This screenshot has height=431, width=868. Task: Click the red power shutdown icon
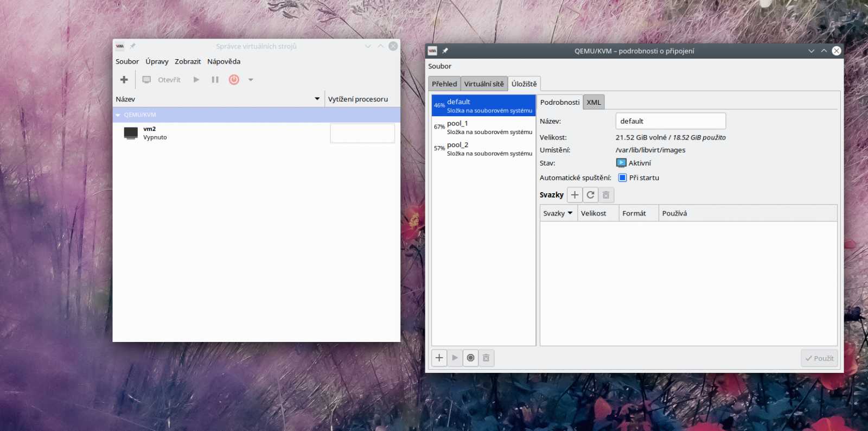234,80
